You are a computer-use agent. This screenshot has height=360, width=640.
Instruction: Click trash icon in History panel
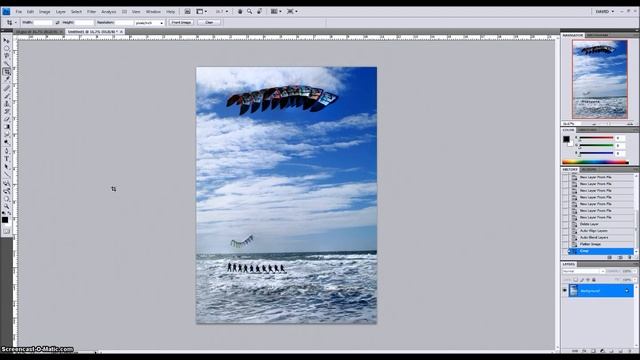pos(629,258)
